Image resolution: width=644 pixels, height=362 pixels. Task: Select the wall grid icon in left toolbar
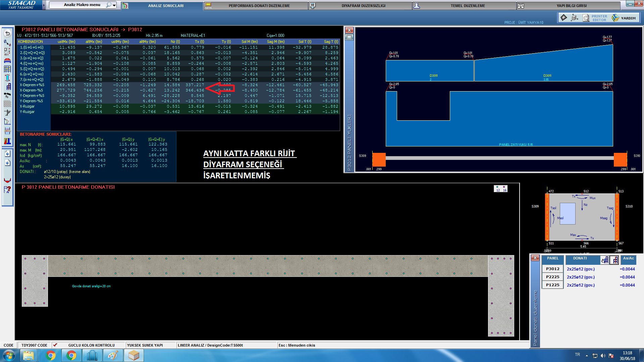pos(7,69)
